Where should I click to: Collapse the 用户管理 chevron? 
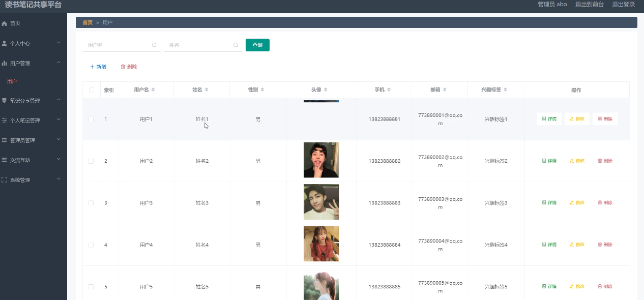[x=58, y=63]
